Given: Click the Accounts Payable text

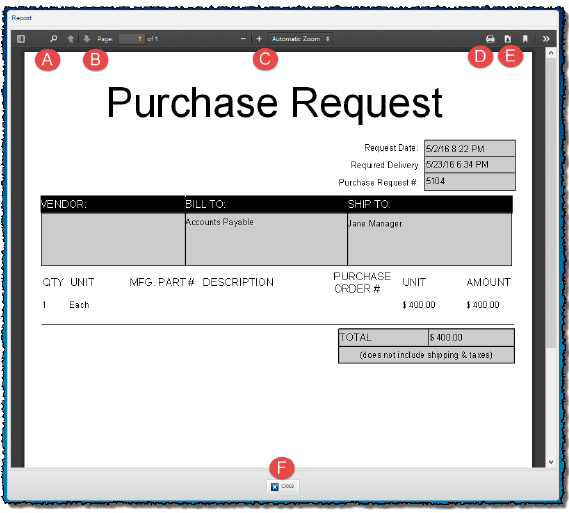Looking at the screenshot, I should (x=220, y=222).
